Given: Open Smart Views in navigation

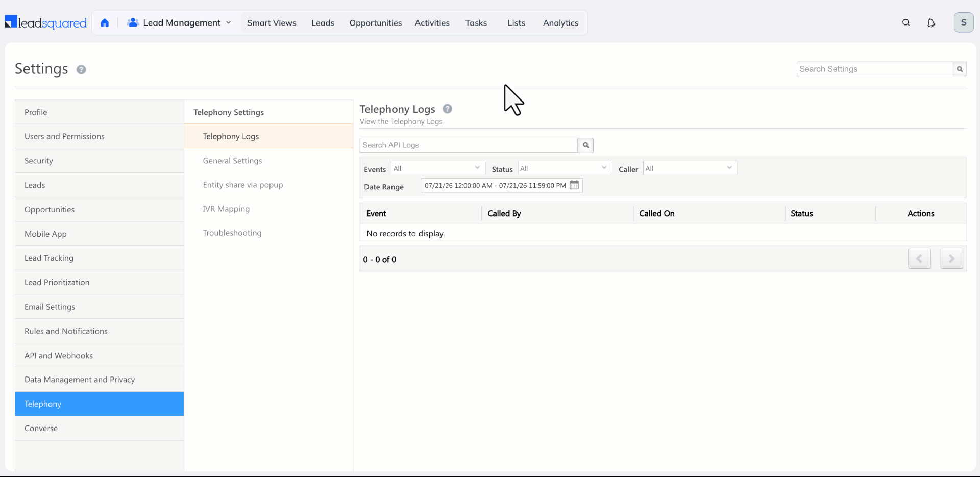Looking at the screenshot, I should [x=272, y=23].
